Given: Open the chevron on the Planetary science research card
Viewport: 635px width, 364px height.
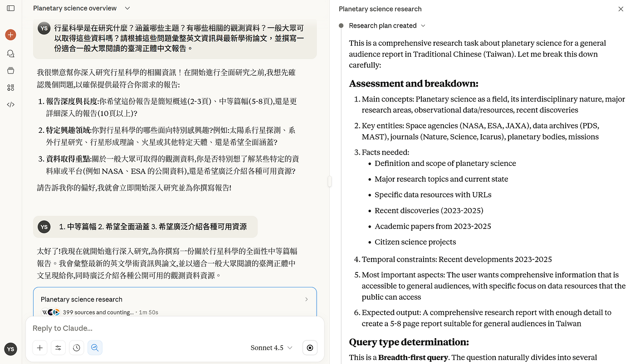Looking at the screenshot, I should pyautogui.click(x=307, y=299).
